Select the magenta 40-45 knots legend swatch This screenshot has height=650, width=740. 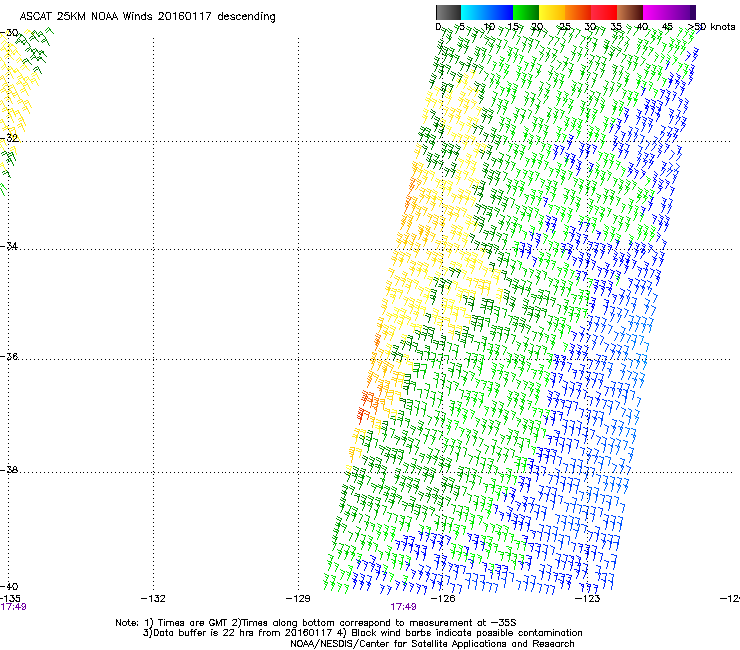pyautogui.click(x=656, y=12)
